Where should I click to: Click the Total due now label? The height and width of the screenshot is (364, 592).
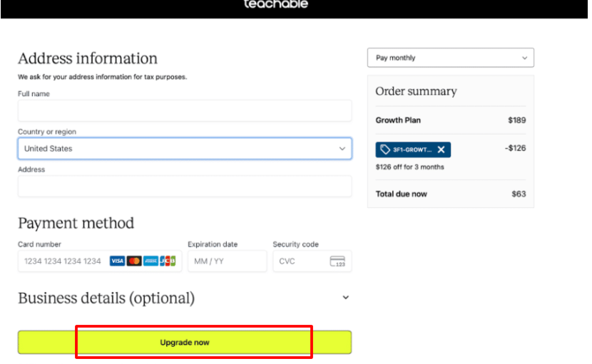(401, 194)
